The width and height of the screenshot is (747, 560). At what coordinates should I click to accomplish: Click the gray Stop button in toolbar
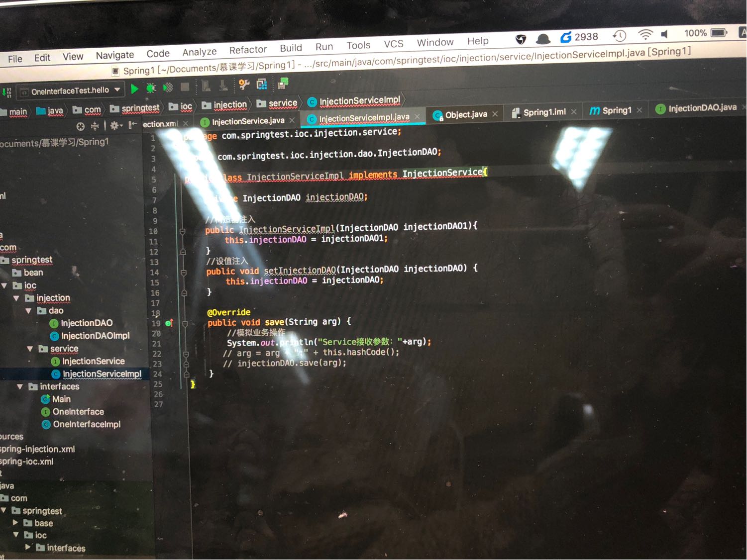tap(185, 87)
